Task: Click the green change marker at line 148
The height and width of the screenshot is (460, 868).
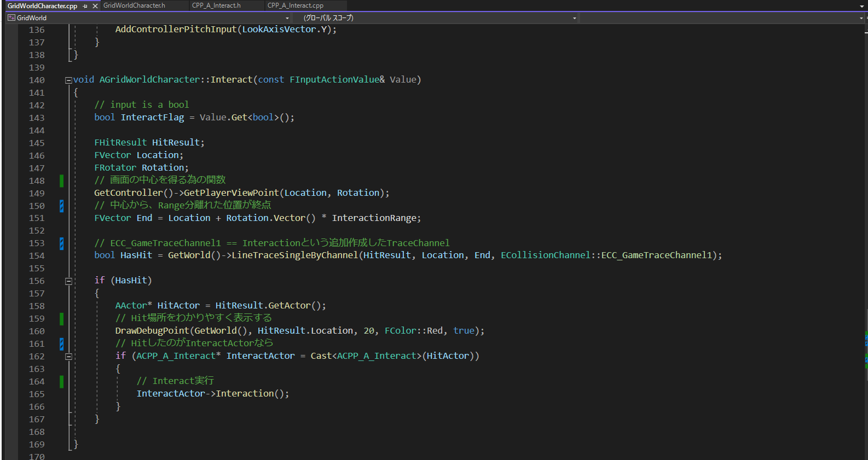Action: coord(61,180)
